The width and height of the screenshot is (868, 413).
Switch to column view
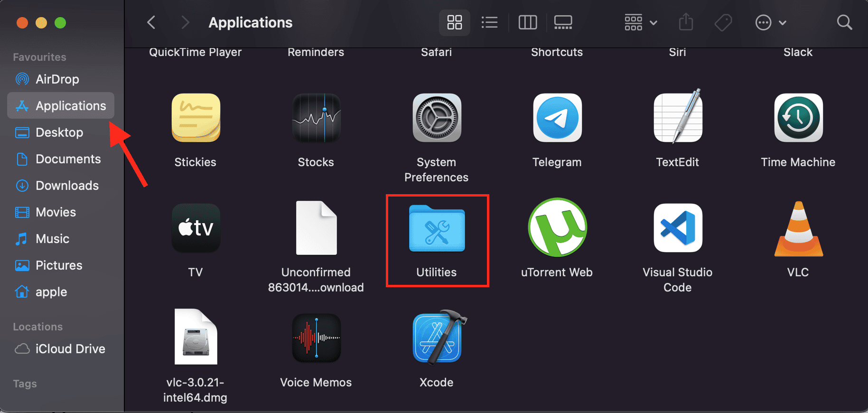(x=527, y=22)
